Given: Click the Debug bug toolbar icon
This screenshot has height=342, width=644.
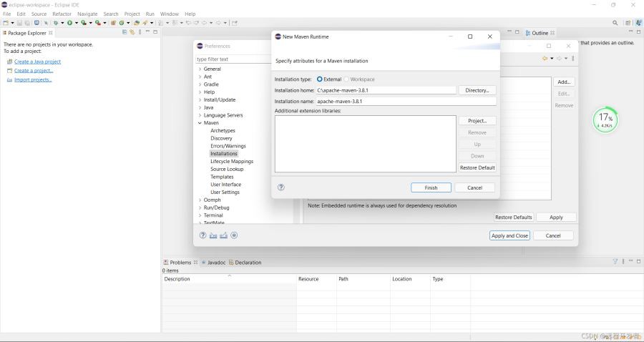Looking at the screenshot, I should [x=55, y=23].
